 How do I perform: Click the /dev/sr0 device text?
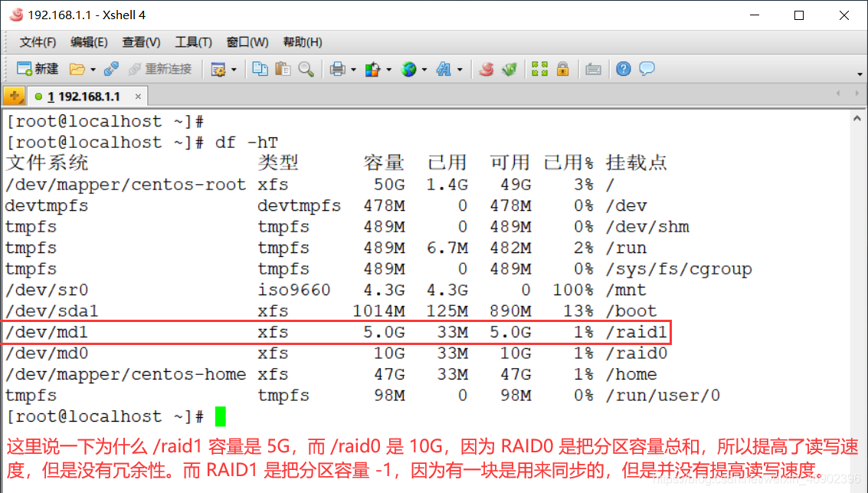[47, 290]
